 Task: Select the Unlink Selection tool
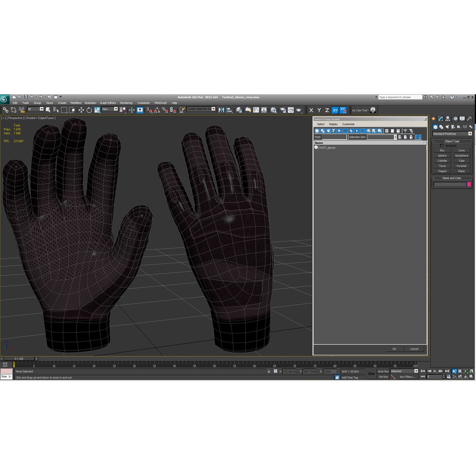click(x=13, y=110)
